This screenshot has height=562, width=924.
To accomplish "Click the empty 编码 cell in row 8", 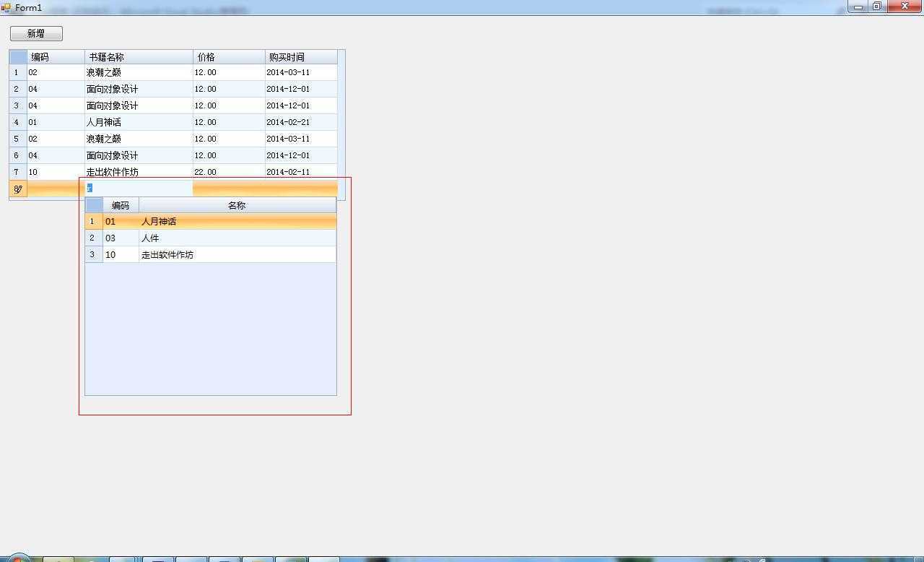I will tap(56, 189).
